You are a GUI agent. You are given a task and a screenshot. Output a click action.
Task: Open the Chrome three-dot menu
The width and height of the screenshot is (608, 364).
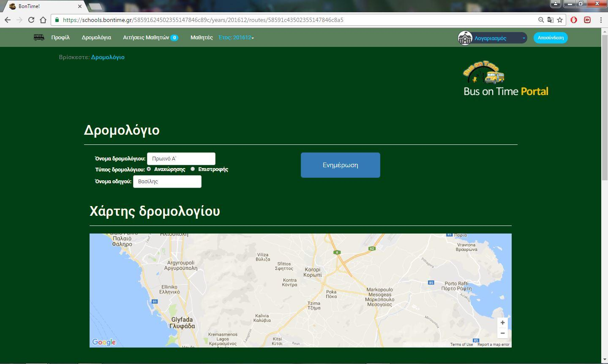601,20
